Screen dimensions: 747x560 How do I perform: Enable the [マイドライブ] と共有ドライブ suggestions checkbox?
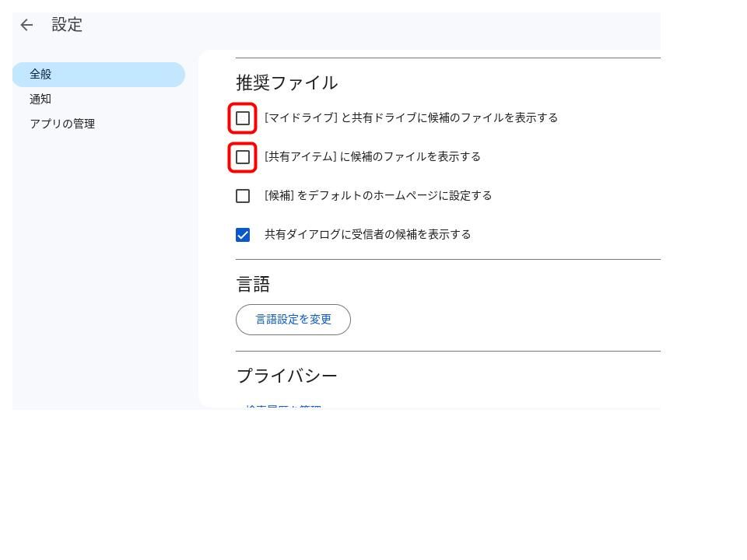pyautogui.click(x=243, y=118)
